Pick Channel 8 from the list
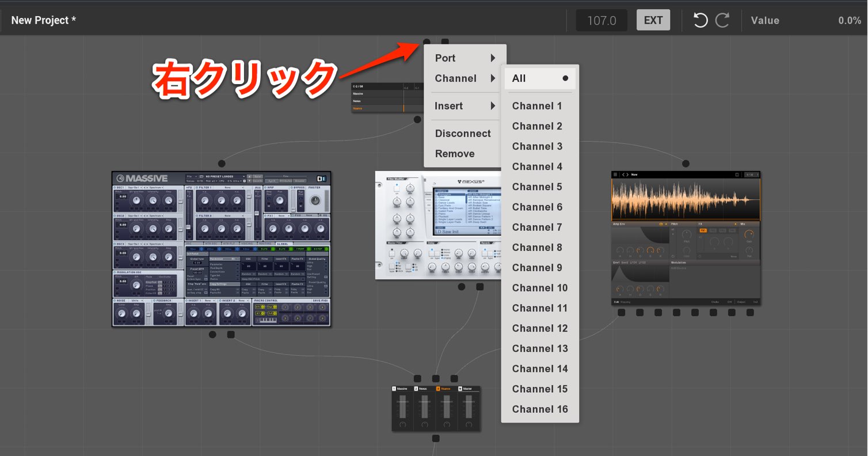 [x=540, y=248]
